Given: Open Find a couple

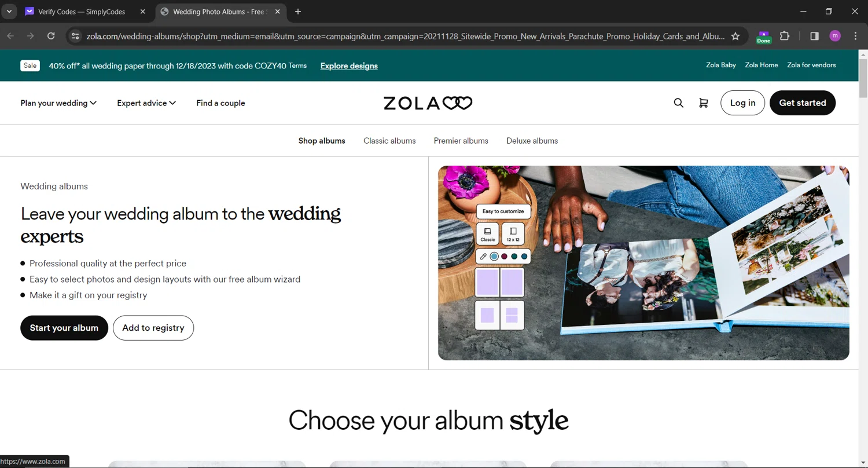Looking at the screenshot, I should click(220, 103).
